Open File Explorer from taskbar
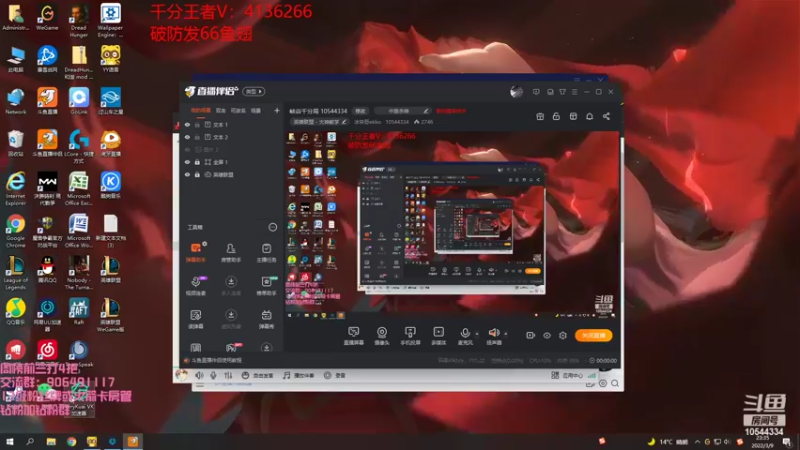This screenshot has width=800, height=450. (51, 441)
